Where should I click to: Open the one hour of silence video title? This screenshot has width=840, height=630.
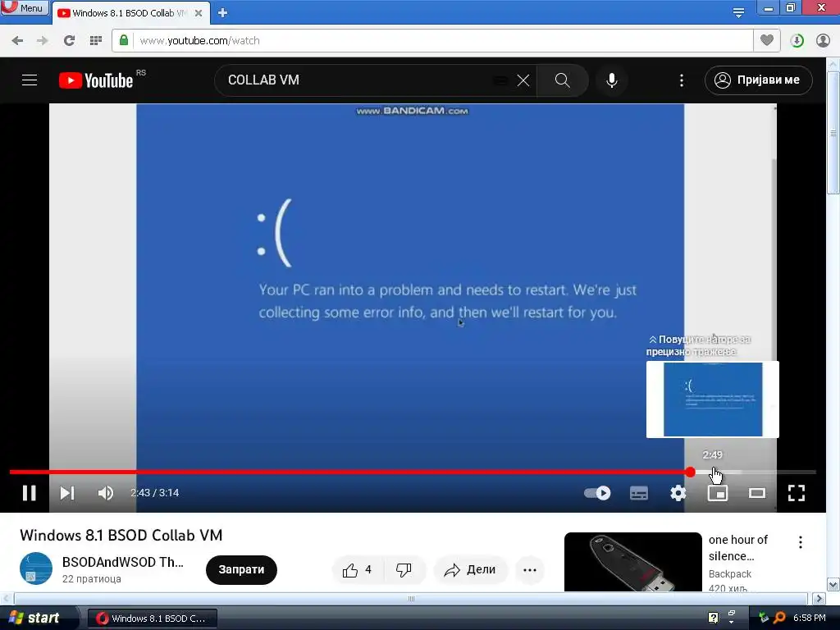737,547
